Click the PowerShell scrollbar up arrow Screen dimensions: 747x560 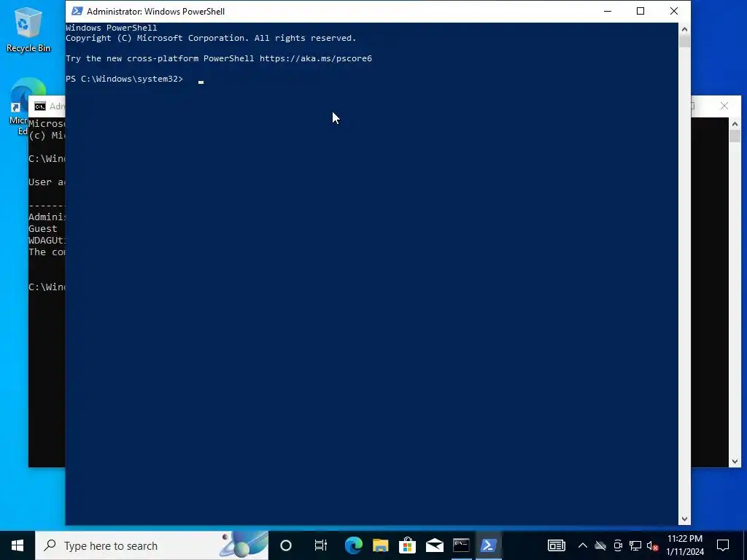click(x=684, y=29)
